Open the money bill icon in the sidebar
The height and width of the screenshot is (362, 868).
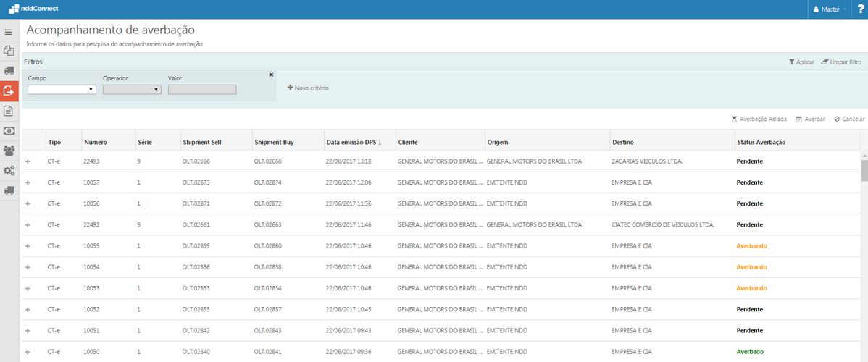coord(9,131)
